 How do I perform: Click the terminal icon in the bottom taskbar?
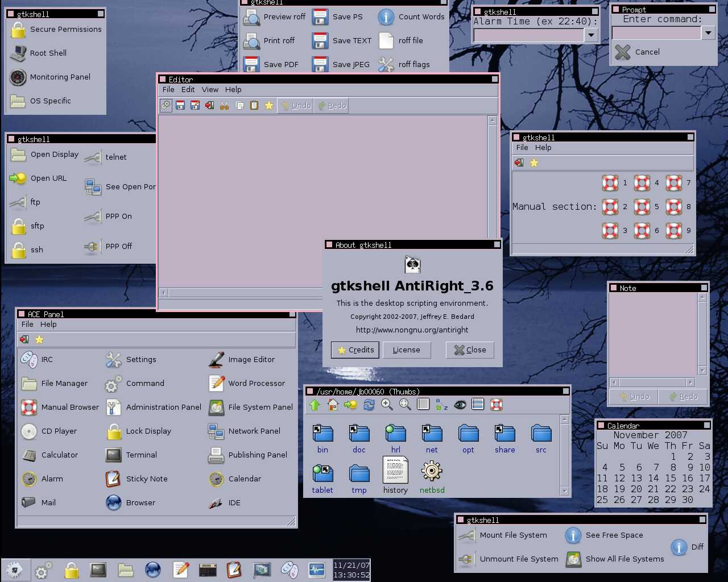98,569
